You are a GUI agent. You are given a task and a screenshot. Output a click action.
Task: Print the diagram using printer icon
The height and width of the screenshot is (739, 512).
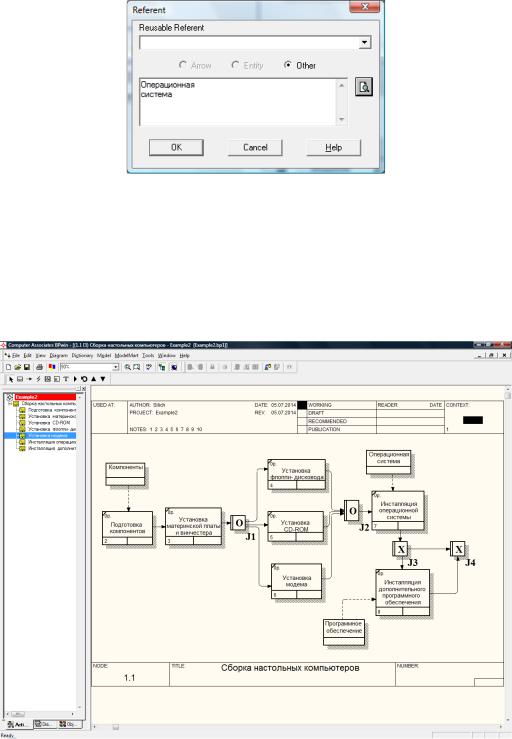(40, 367)
